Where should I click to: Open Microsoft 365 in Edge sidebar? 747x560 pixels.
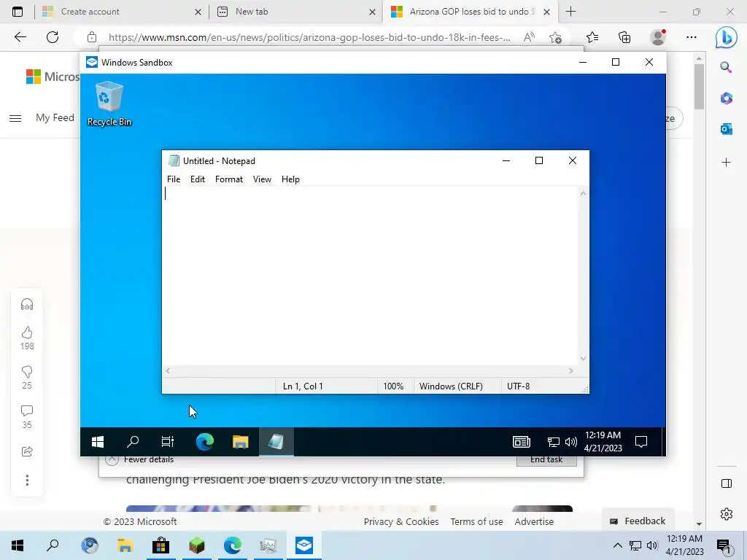[x=726, y=98]
